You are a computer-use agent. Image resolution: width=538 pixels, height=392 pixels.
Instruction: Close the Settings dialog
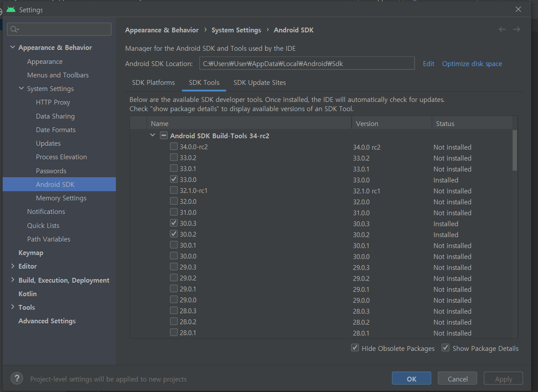point(518,9)
